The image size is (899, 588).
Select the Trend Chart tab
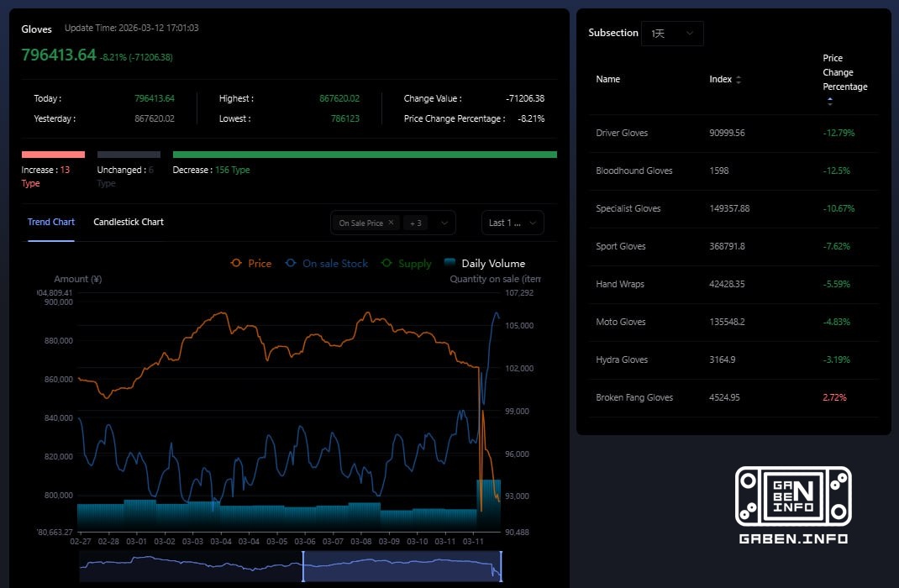tap(51, 222)
